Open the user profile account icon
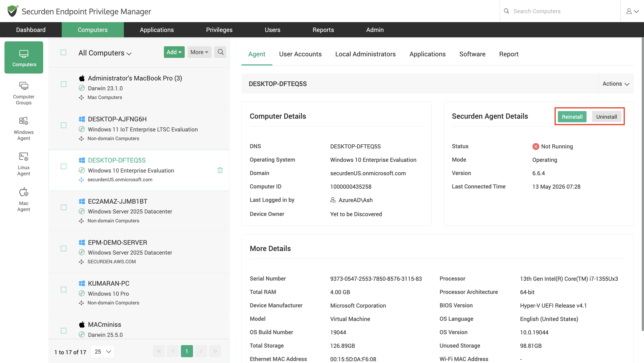This screenshot has height=363, width=644. (x=629, y=11)
